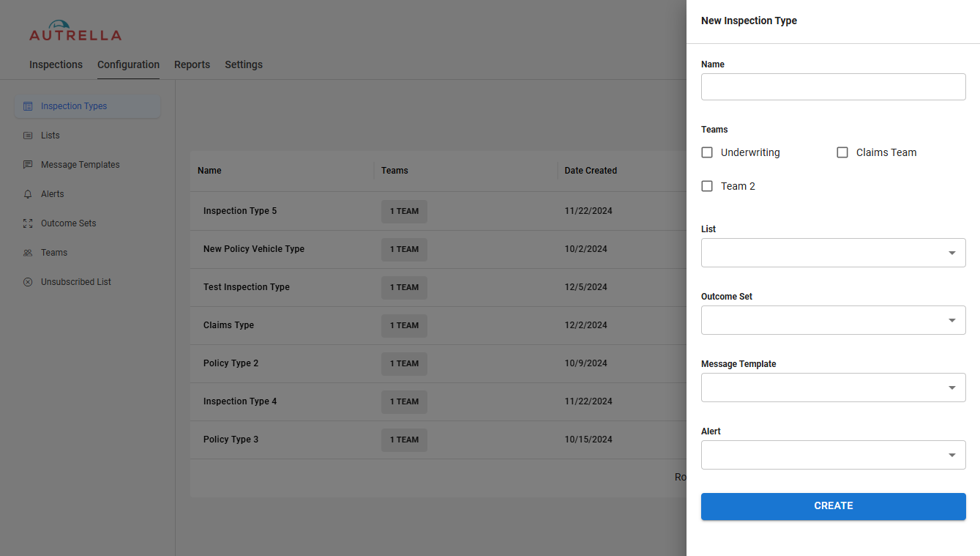This screenshot has width=980, height=556.
Task: Click the date 10/2/2024
Action: (586, 249)
